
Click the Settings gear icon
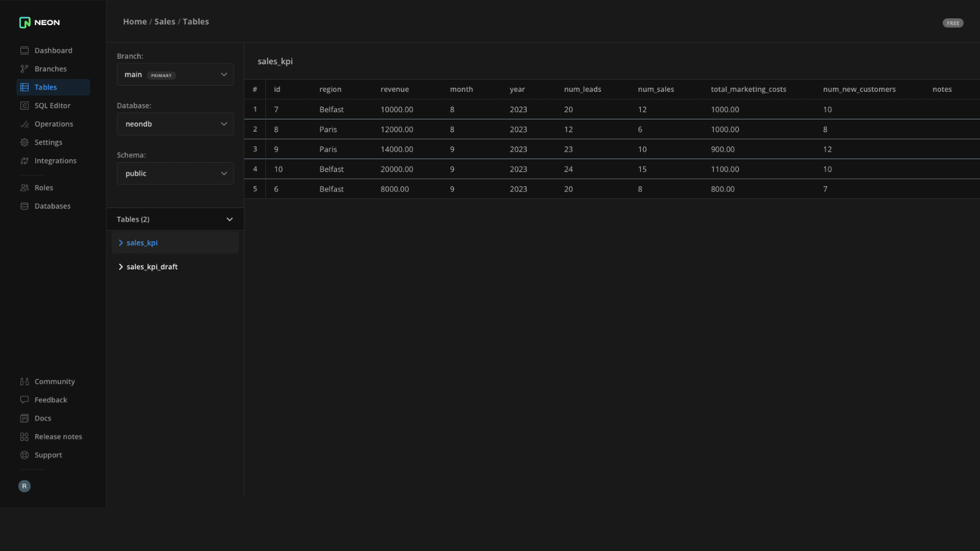pos(24,143)
